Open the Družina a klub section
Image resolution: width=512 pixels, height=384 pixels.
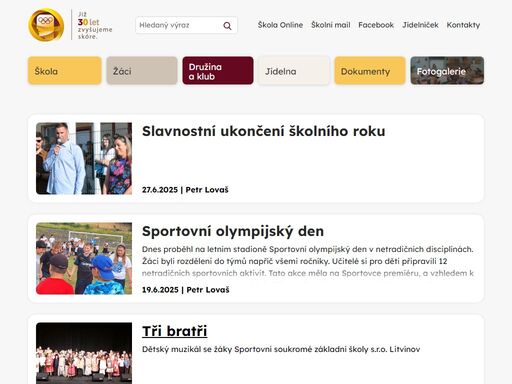pos(218,71)
